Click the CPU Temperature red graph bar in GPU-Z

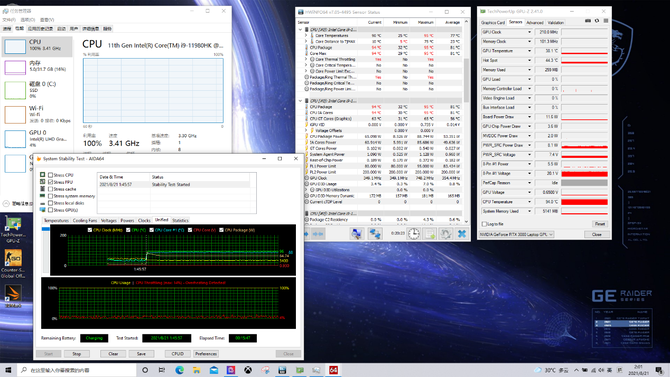[x=584, y=202]
